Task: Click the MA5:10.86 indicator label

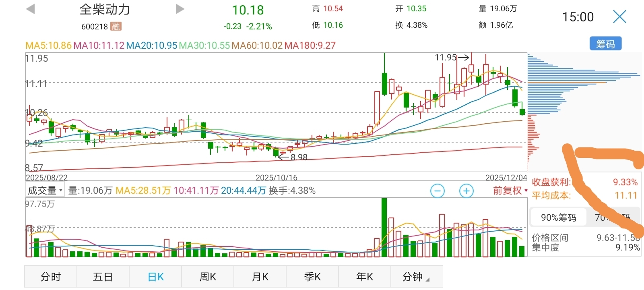Action: pos(48,45)
